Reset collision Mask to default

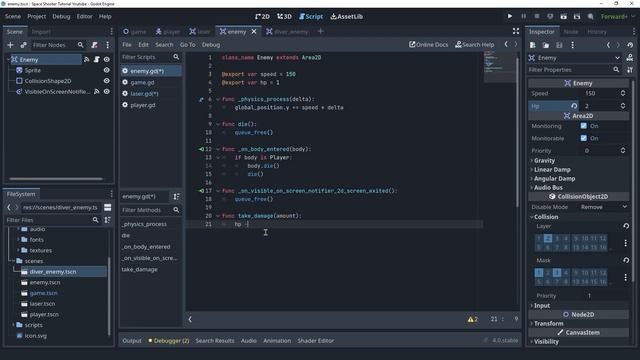[626, 260]
